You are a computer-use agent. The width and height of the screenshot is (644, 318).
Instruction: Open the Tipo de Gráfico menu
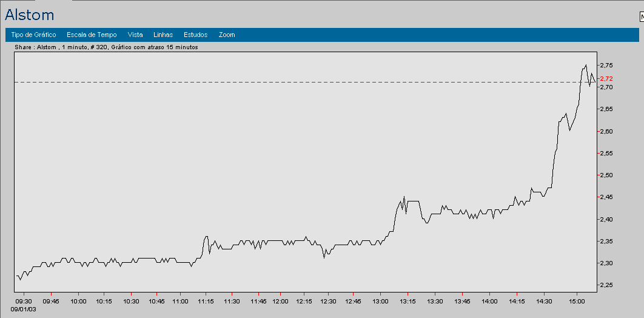[x=34, y=35]
